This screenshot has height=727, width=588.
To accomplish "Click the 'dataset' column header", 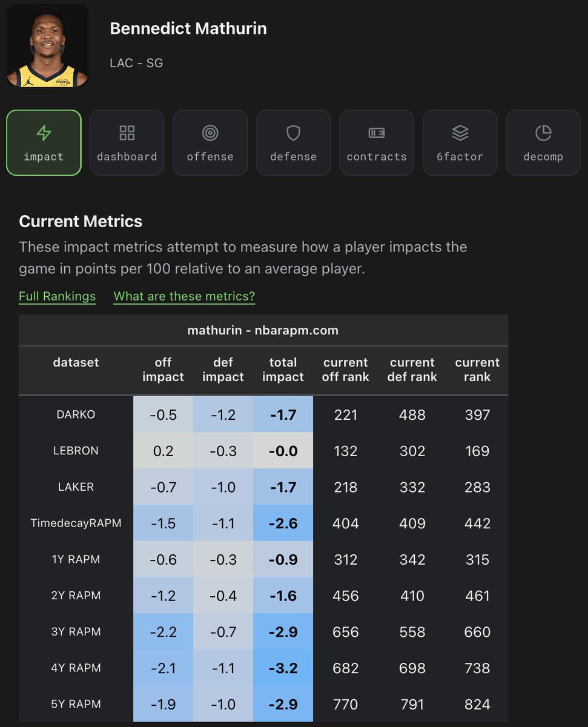I will [x=76, y=362].
